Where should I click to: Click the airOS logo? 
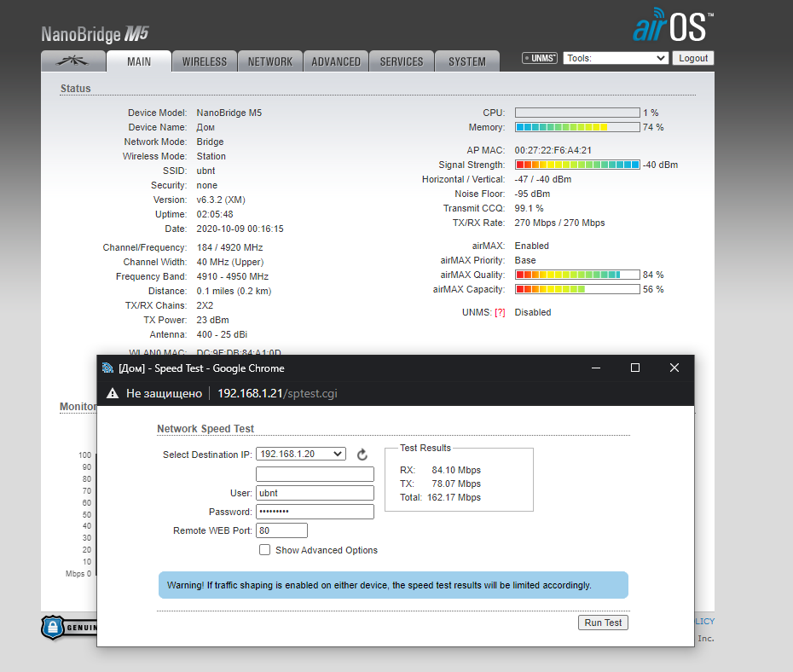tap(673, 26)
